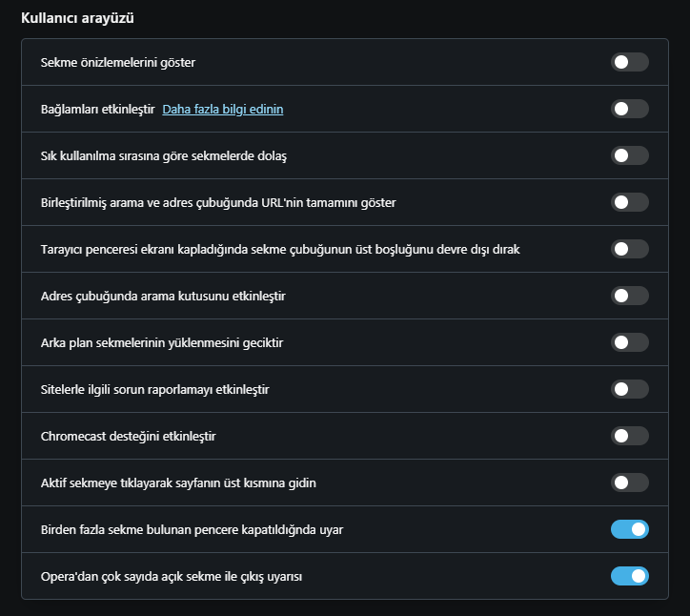Click 'Sitelerle ilgili sorun raporlamayı etkinleştir' label text
This screenshot has width=690, height=616.
pyautogui.click(x=155, y=390)
